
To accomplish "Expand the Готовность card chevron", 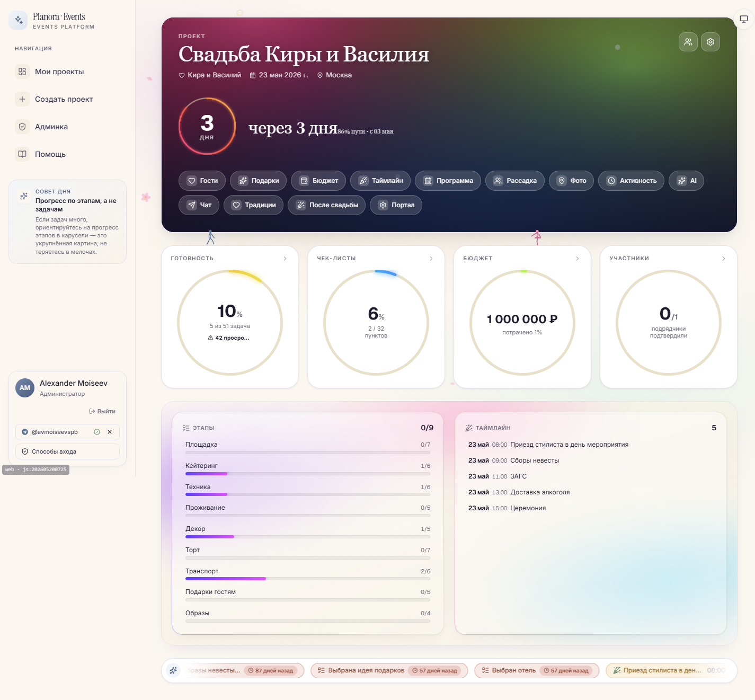I will pos(285,259).
